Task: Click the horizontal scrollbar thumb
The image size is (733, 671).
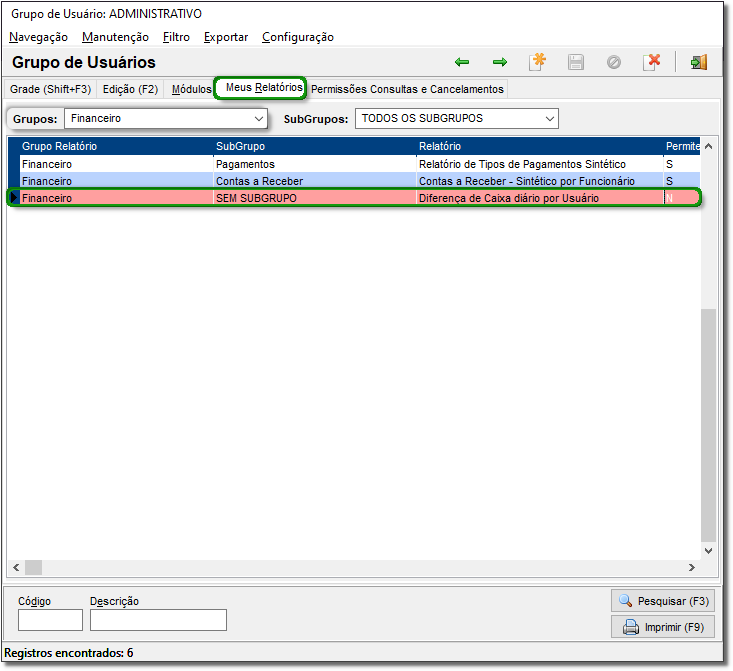Action: pyautogui.click(x=33, y=567)
